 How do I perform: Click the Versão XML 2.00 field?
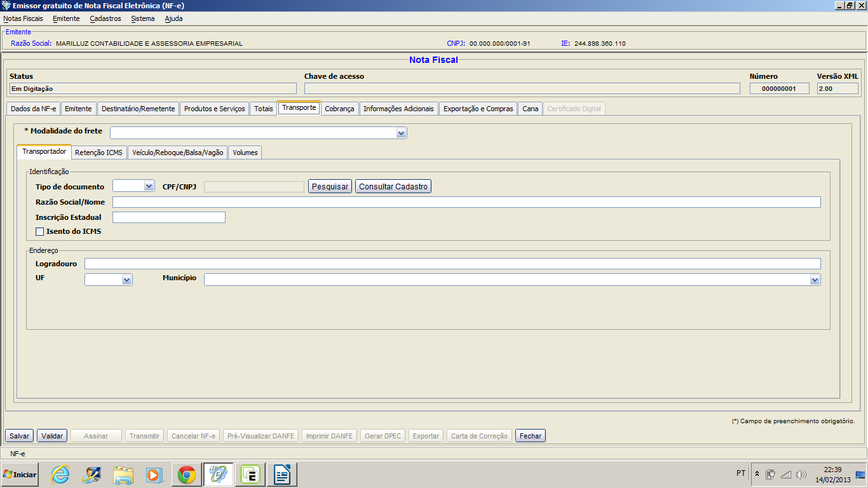click(x=837, y=88)
